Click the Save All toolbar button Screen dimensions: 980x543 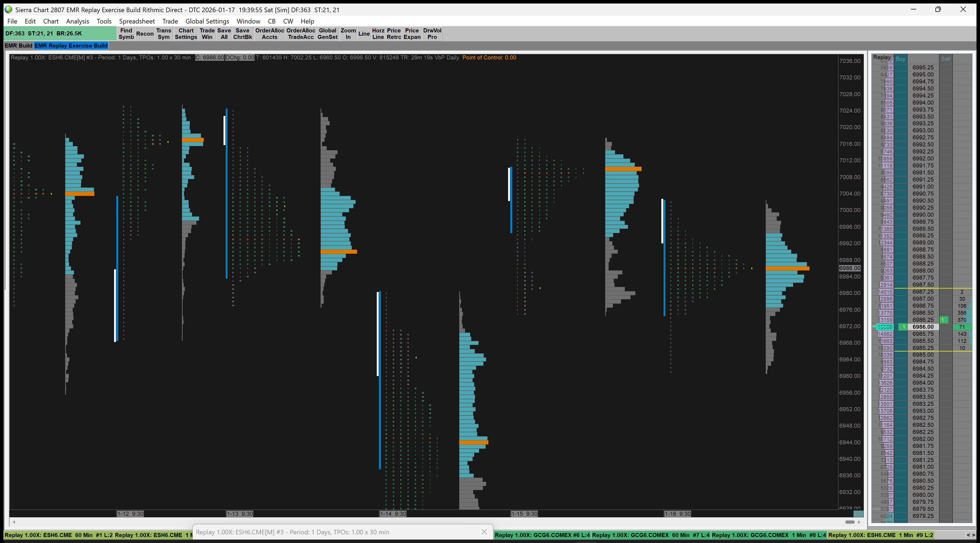click(x=224, y=33)
